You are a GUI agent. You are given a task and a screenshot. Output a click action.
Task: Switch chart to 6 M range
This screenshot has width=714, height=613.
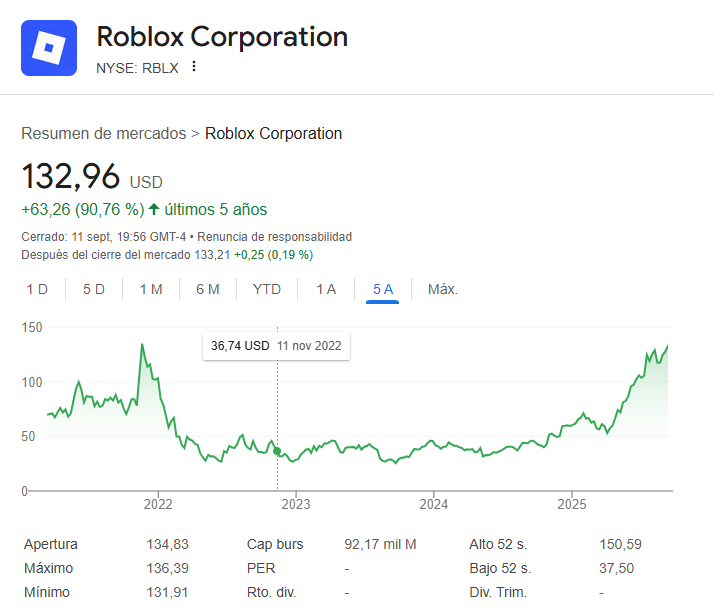point(208,289)
